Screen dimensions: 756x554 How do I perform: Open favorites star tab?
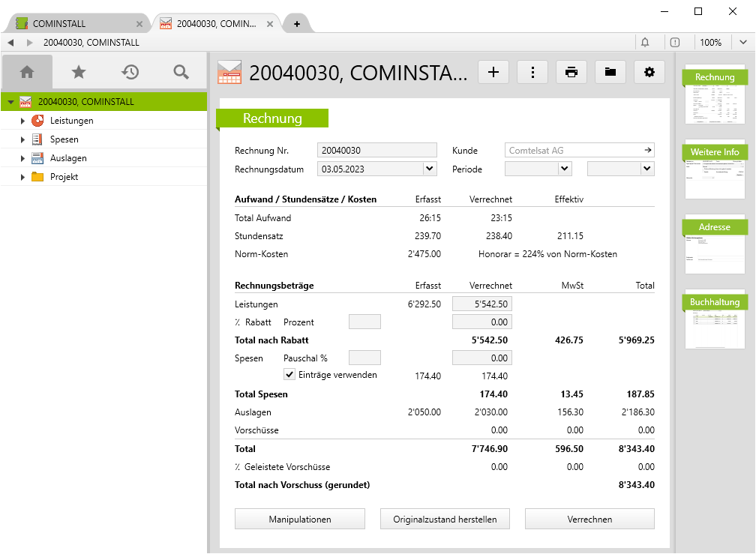[79, 72]
